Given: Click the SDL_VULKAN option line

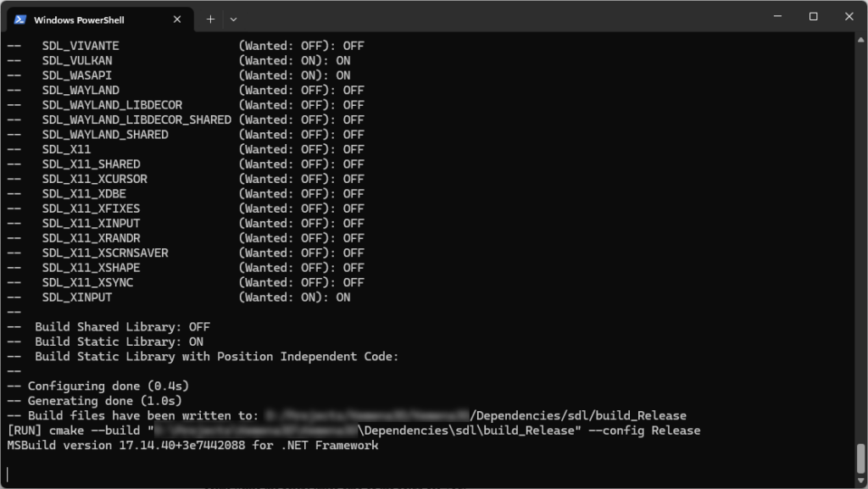Looking at the screenshot, I should tap(179, 60).
